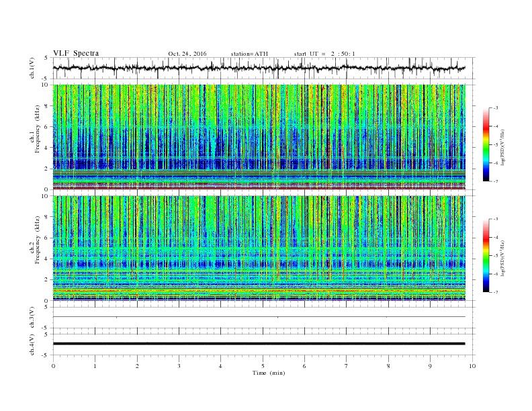Click the ch.1 spectrogram "8" kHz tick label
Viewport: 532px width, 411px height.
pos(47,106)
